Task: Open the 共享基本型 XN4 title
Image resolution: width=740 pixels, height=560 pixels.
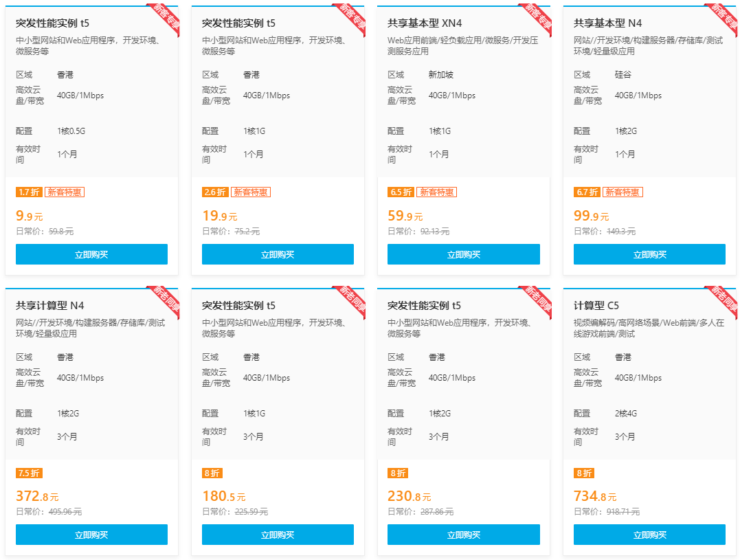Action: pyautogui.click(x=424, y=23)
